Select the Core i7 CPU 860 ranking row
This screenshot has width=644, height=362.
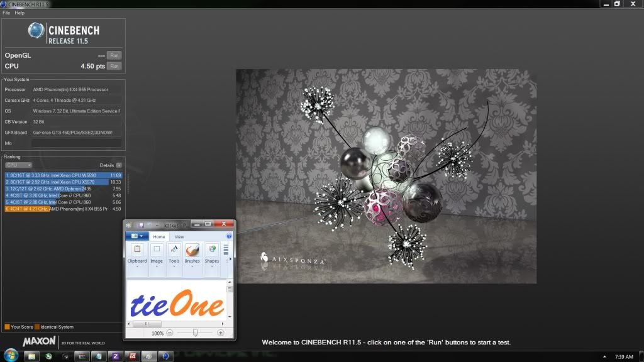coord(64,202)
